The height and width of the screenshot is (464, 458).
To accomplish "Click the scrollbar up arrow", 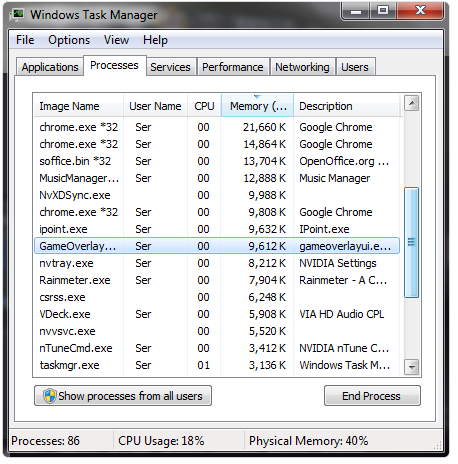I will pyautogui.click(x=412, y=103).
